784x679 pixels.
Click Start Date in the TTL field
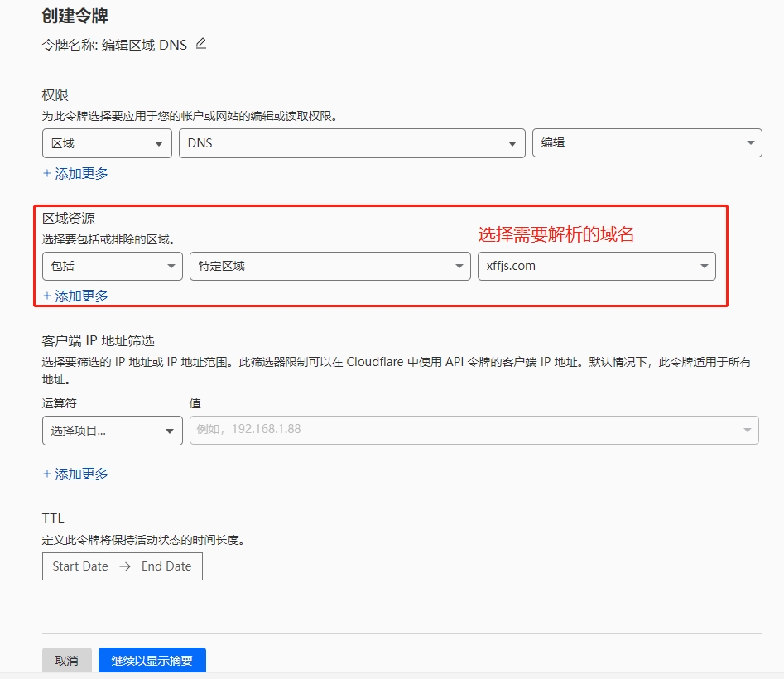[x=80, y=566]
